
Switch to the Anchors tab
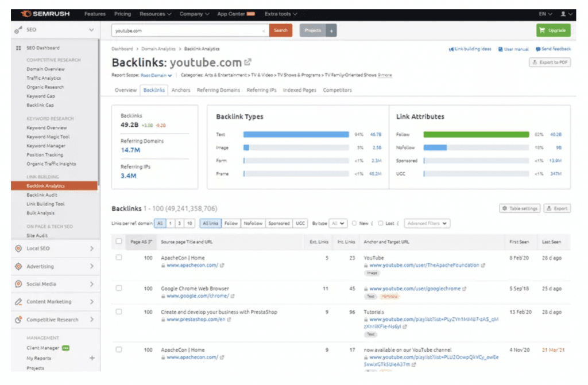tap(181, 90)
